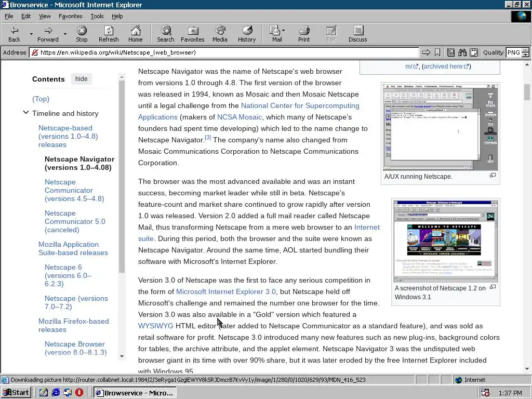Open the Help menu

[x=117, y=16]
